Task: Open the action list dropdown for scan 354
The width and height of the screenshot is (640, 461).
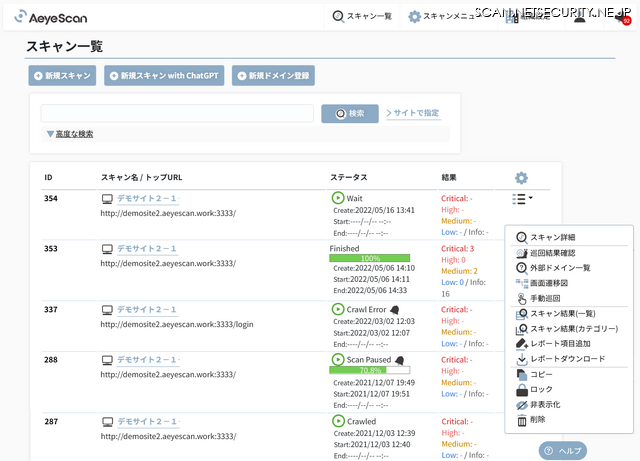Action: point(521,199)
